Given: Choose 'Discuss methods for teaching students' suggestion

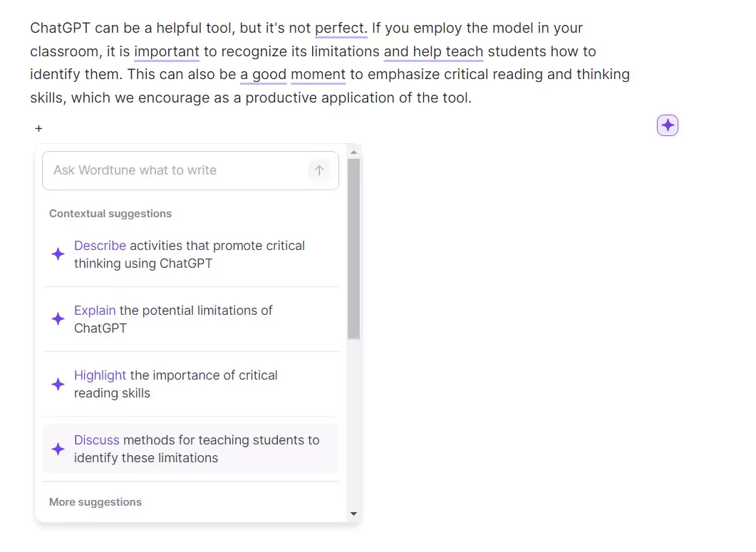Looking at the screenshot, I should (x=190, y=449).
